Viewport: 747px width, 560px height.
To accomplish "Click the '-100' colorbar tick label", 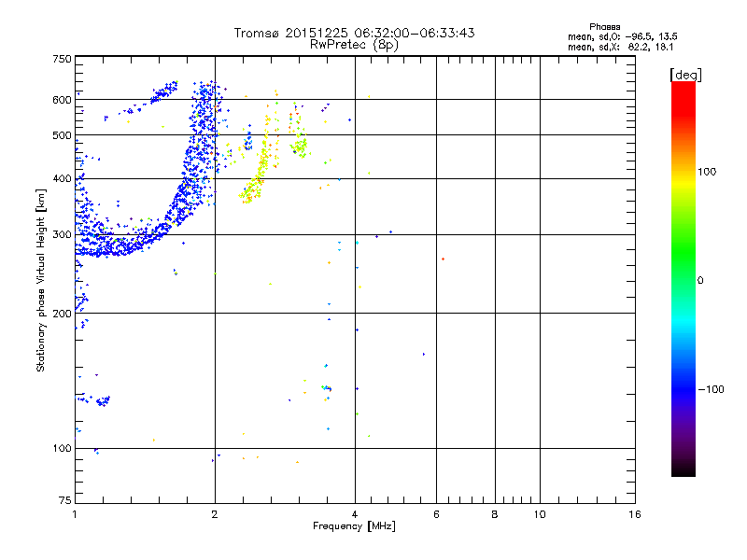I will click(x=711, y=389).
